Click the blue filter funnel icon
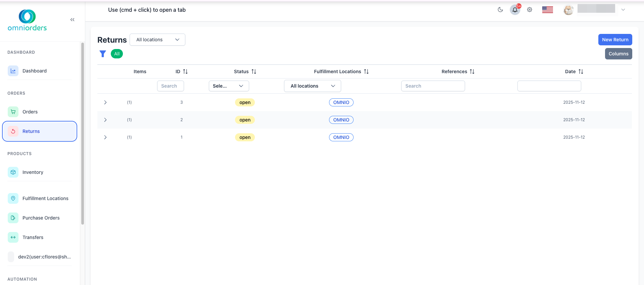 click(103, 54)
